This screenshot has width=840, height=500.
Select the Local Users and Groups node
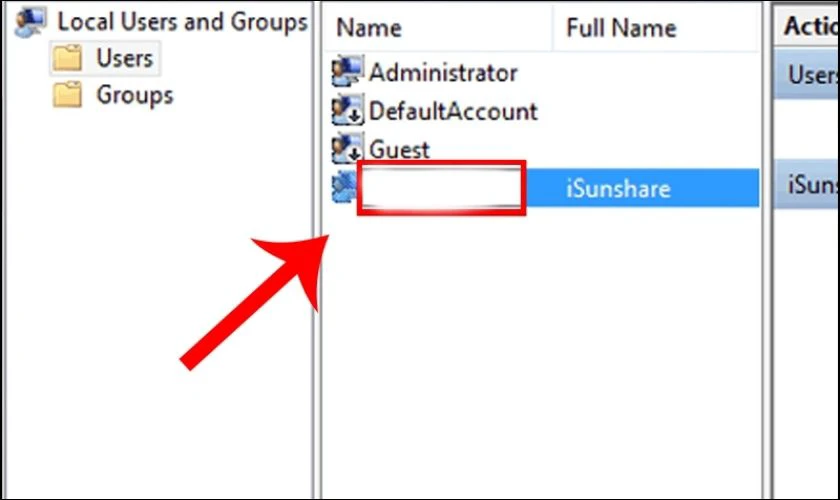tap(182, 22)
